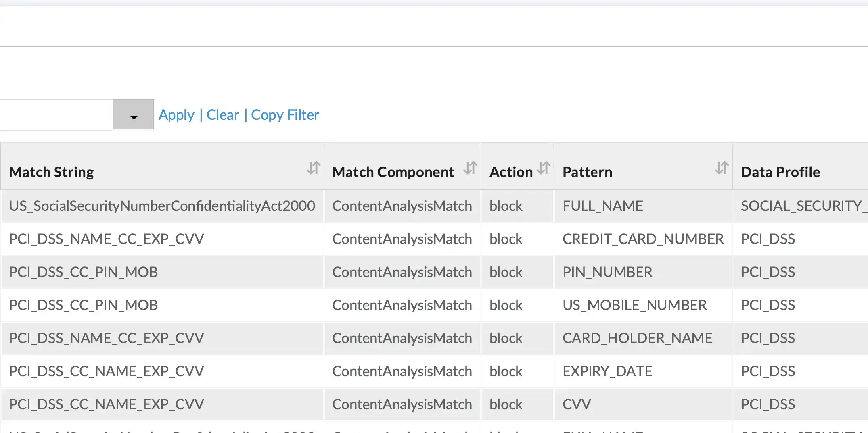Toggle sort order on Action column
The width and height of the screenshot is (868, 433).
544,168
